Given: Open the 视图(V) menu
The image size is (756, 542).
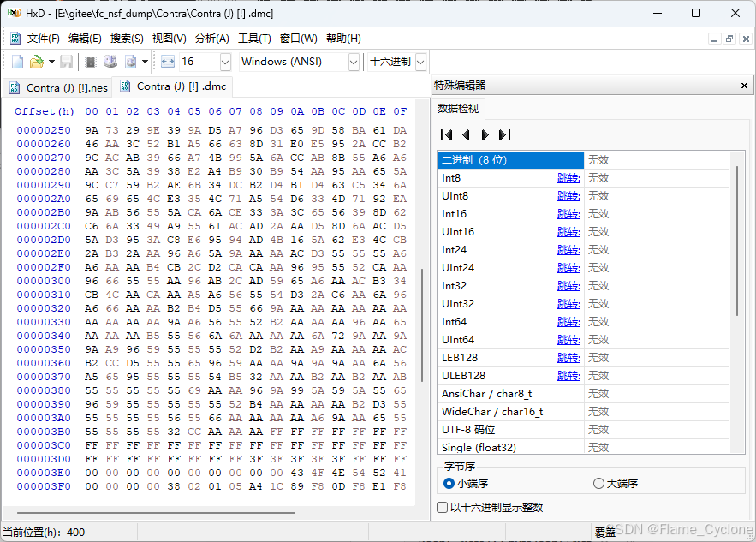Looking at the screenshot, I should tap(170, 38).
